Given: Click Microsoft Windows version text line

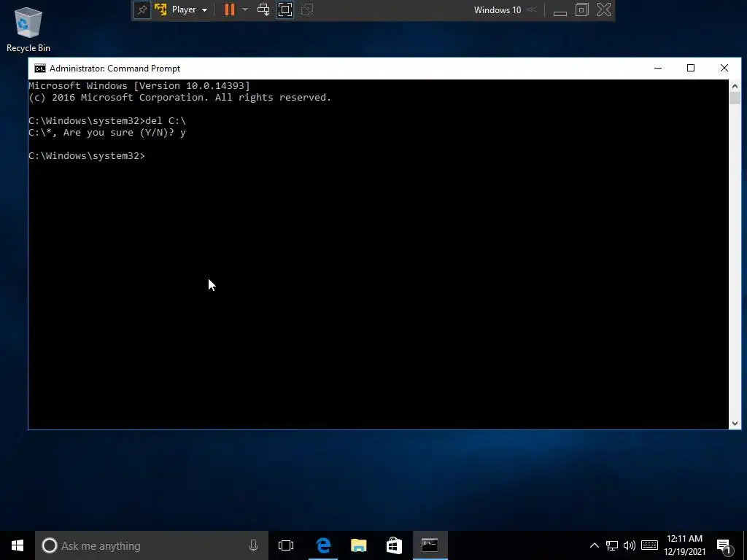Looking at the screenshot, I should [x=139, y=86].
